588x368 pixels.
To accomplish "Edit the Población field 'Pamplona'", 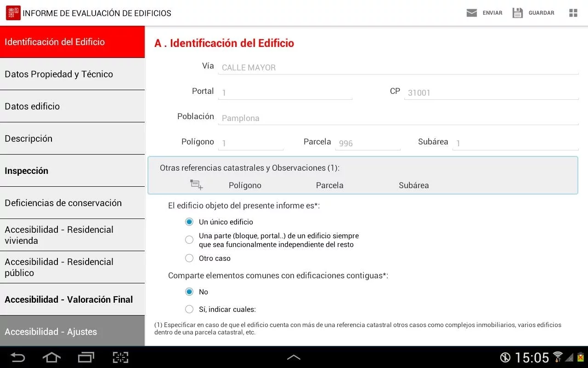I will coord(398,118).
